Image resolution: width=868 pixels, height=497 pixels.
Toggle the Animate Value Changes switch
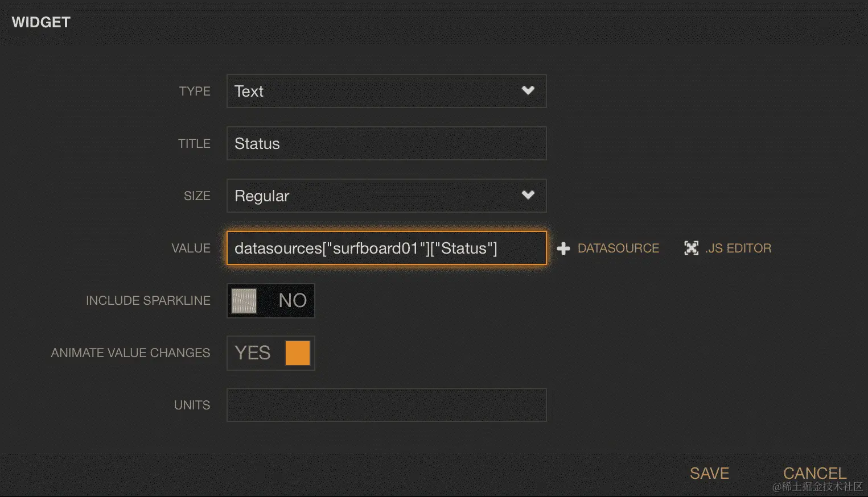tap(271, 353)
